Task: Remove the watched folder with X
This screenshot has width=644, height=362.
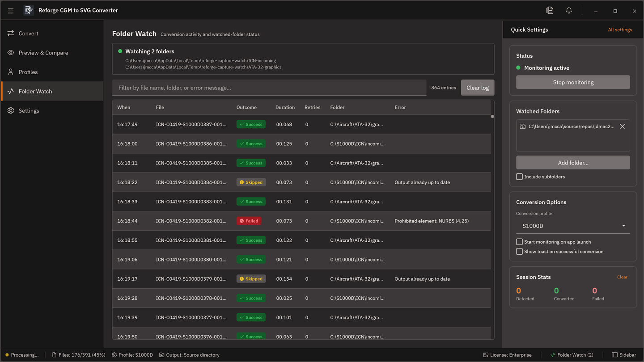Action: click(622, 126)
